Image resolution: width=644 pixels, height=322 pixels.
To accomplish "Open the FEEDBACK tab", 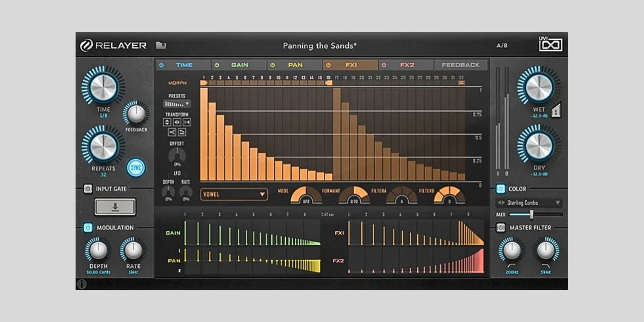I will click(460, 65).
